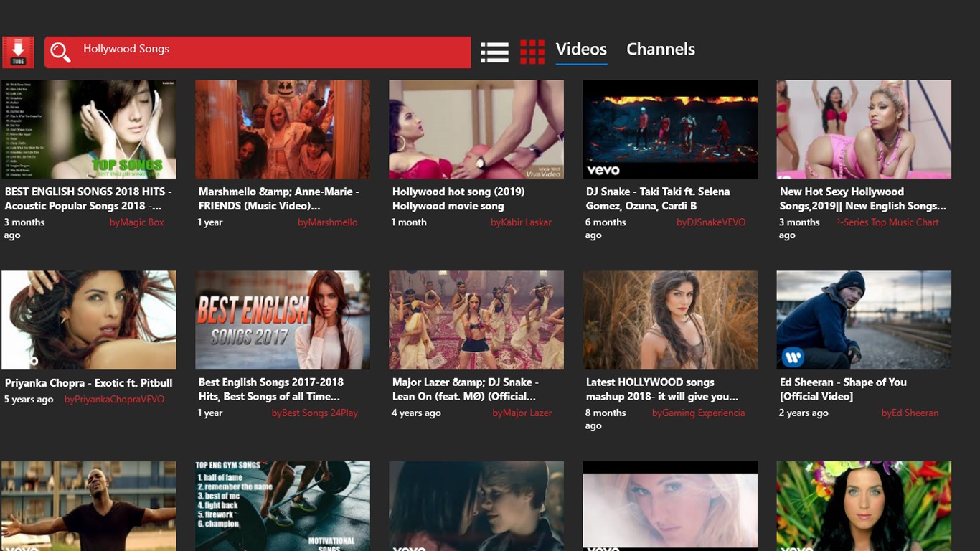This screenshot has width=980, height=551.
Task: Switch to list view layout icon
Action: [495, 52]
